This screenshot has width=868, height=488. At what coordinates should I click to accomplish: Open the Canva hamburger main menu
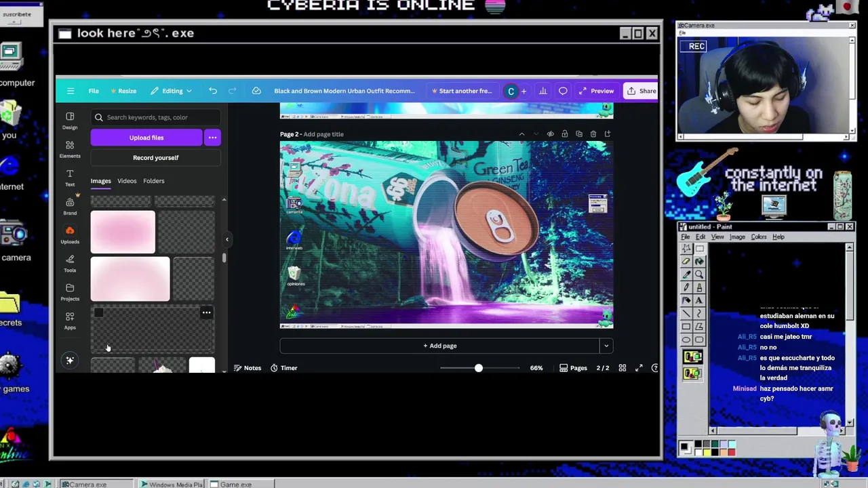pyautogui.click(x=71, y=91)
